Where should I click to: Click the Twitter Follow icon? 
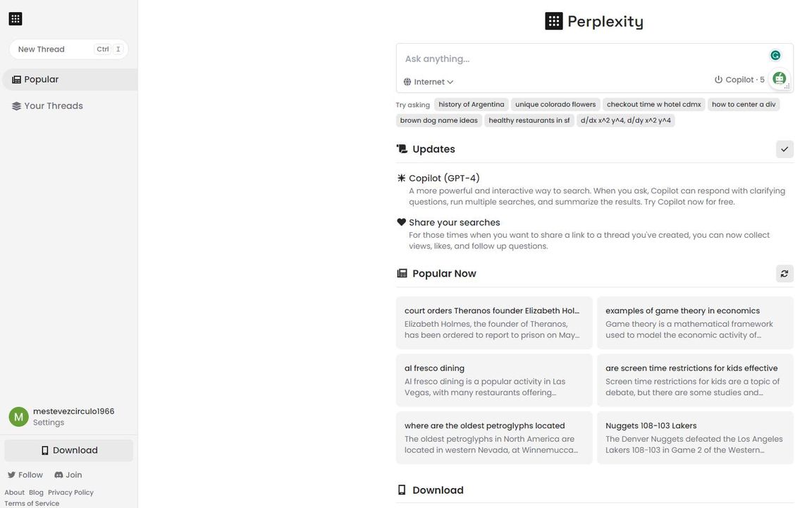pyautogui.click(x=11, y=475)
